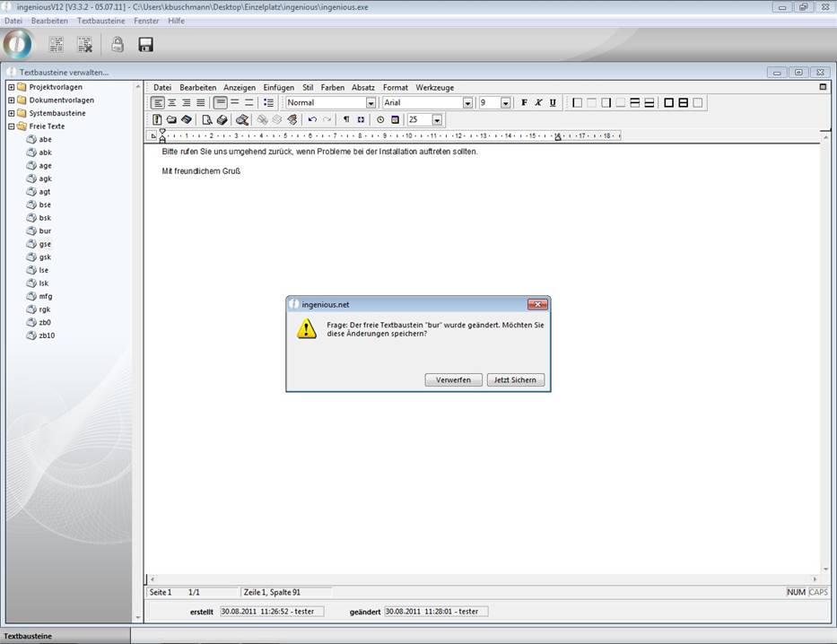The image size is (837, 644).
Task: Toggle underline formatting
Action: click(553, 103)
